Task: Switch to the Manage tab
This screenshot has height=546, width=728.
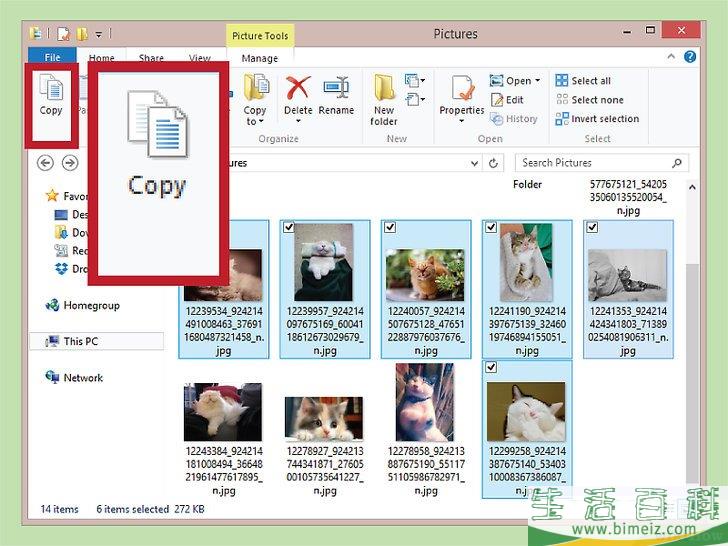Action: [x=259, y=58]
